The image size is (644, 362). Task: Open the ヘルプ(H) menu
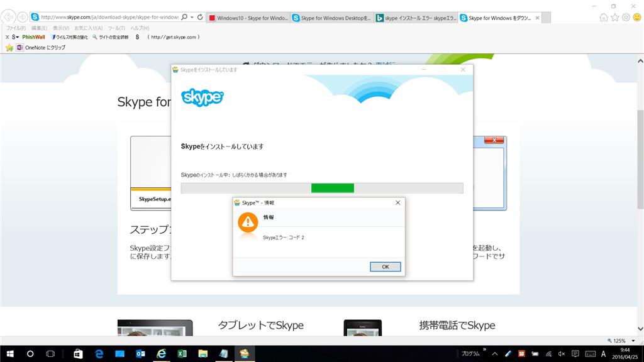tap(140, 28)
